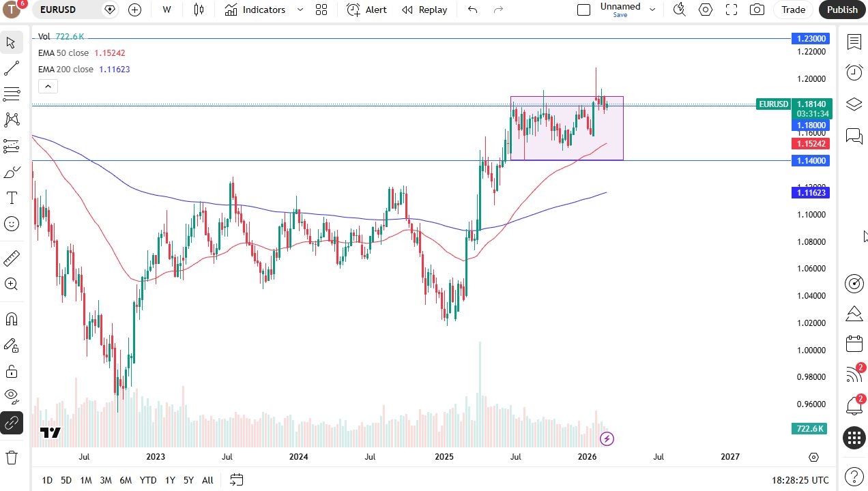Take a chart snapshot with camera icon
The width and height of the screenshot is (868, 491).
[757, 10]
